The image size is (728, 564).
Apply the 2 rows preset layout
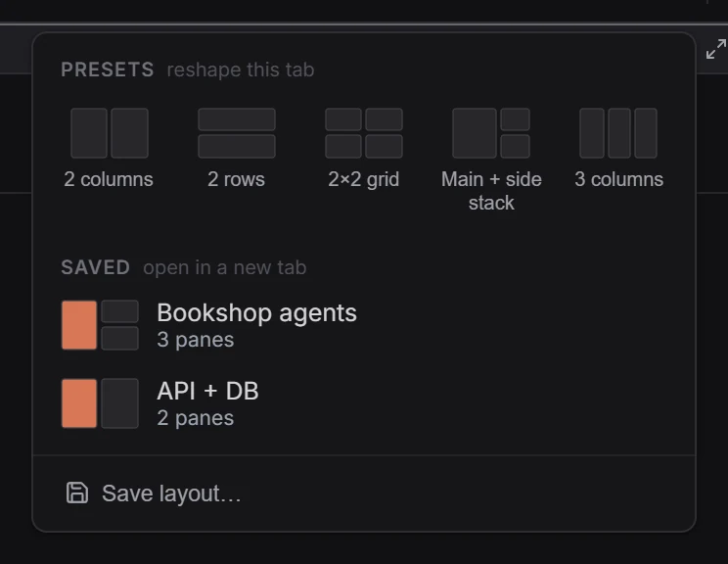[237, 148]
